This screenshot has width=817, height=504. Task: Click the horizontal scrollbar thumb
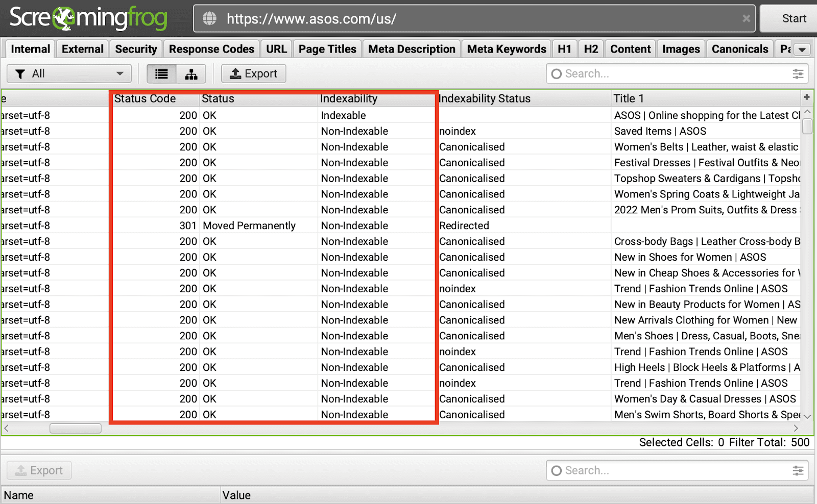75,429
